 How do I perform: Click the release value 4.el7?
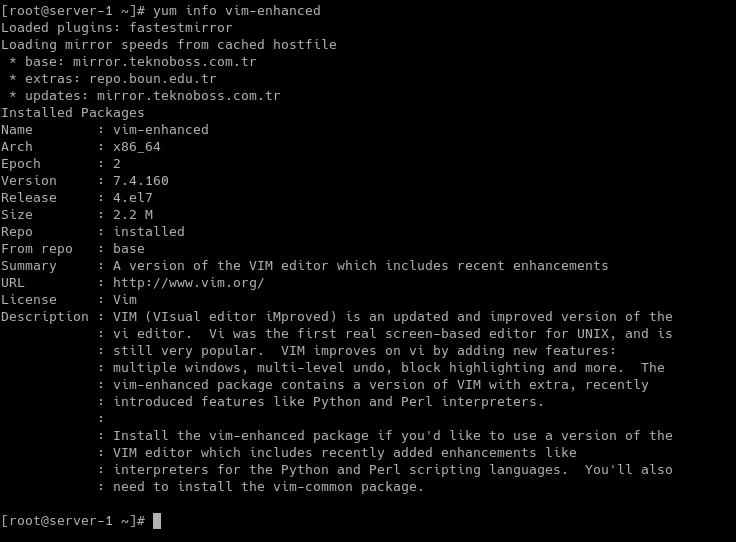click(x=133, y=198)
